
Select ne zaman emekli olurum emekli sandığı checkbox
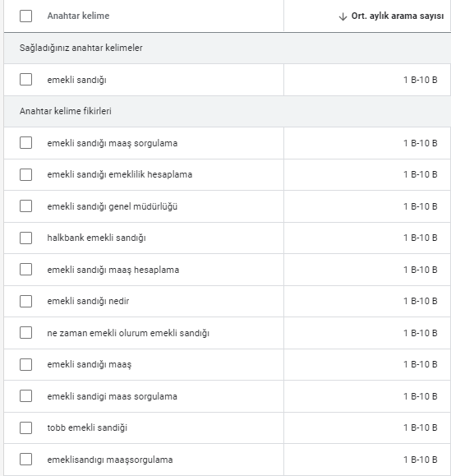(25, 333)
